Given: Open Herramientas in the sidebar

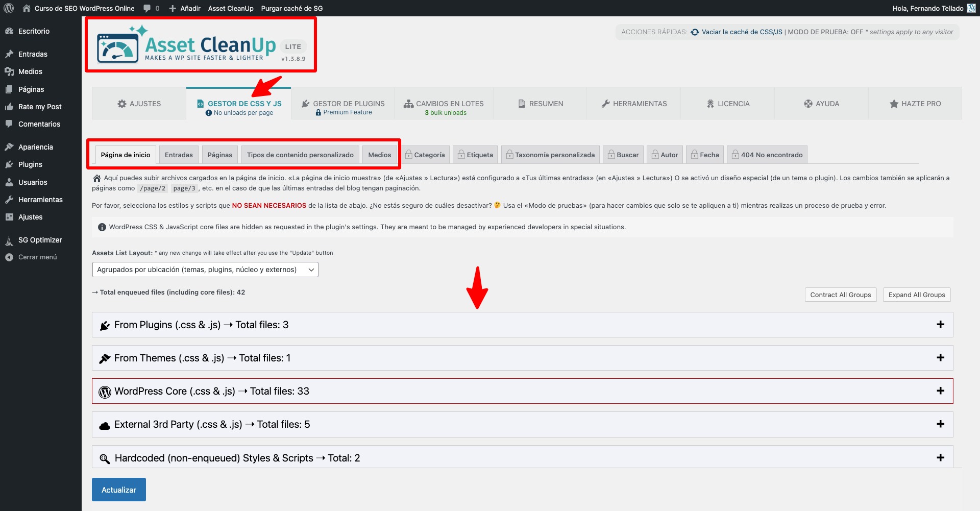Looking at the screenshot, I should [40, 200].
